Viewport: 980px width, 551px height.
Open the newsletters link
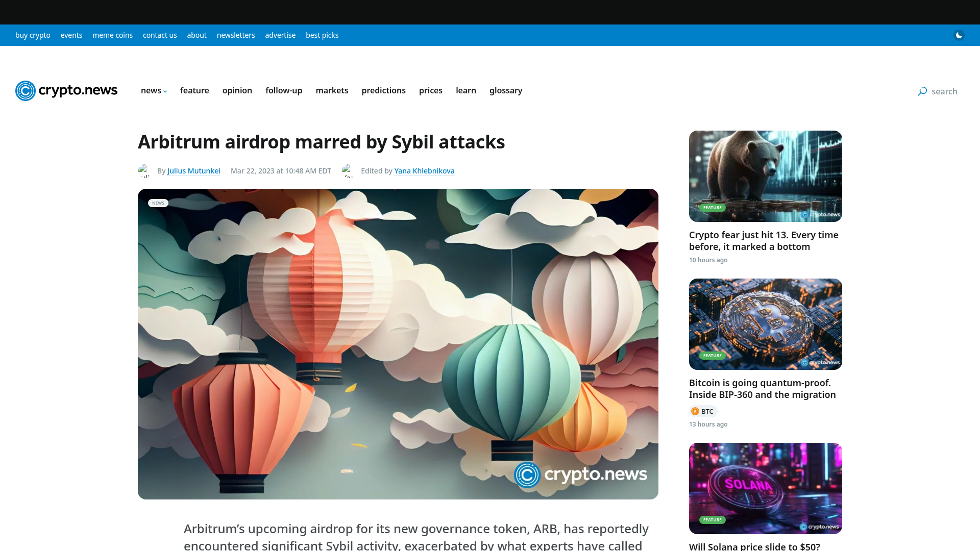click(x=236, y=35)
